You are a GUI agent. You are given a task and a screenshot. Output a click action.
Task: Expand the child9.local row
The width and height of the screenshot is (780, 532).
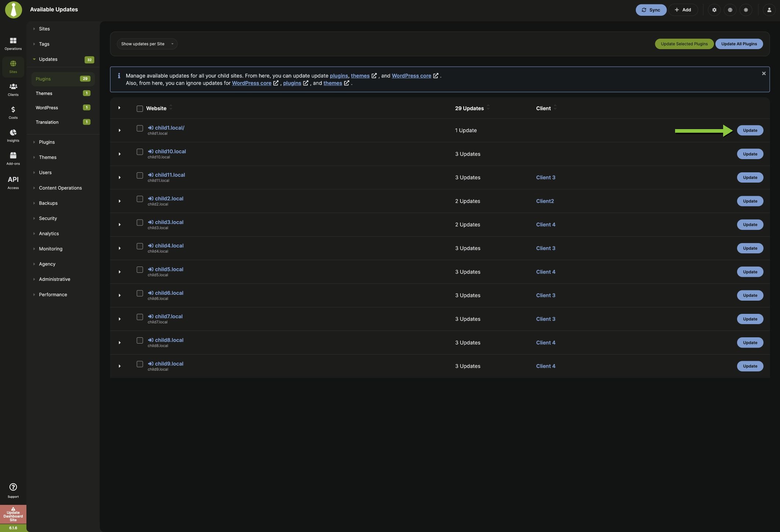point(119,366)
